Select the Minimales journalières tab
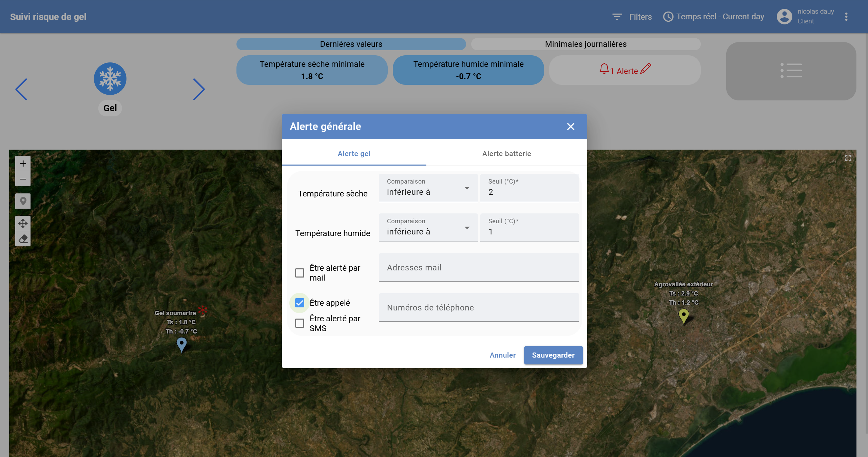 pyautogui.click(x=586, y=44)
